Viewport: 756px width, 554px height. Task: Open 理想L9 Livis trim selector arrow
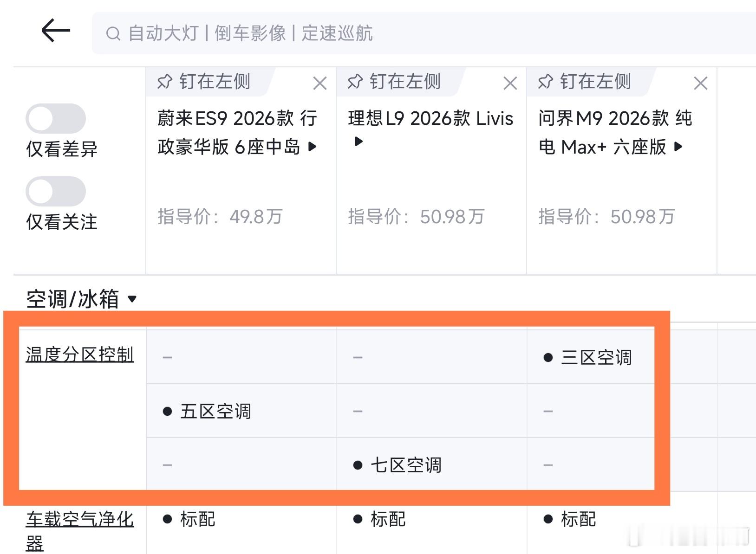[x=358, y=141]
